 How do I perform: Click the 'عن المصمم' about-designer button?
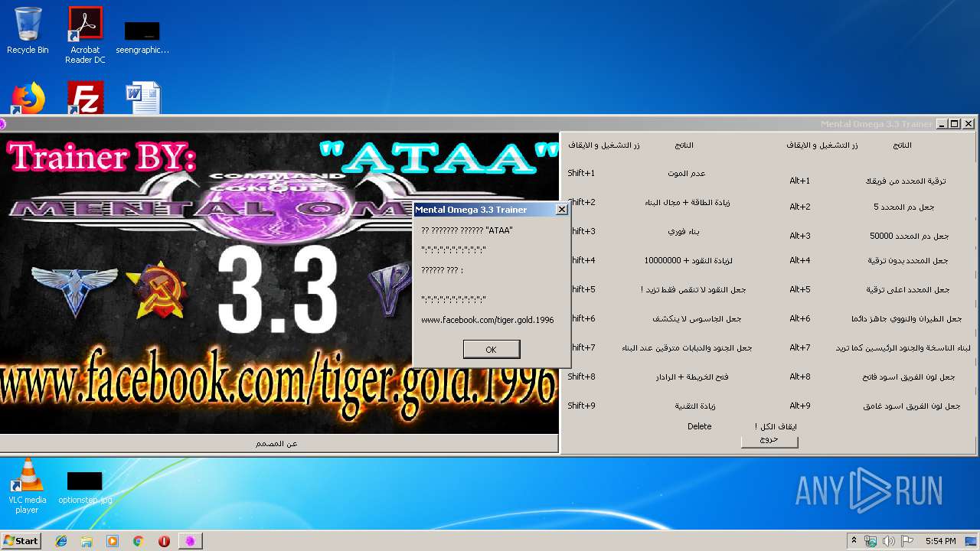click(277, 443)
